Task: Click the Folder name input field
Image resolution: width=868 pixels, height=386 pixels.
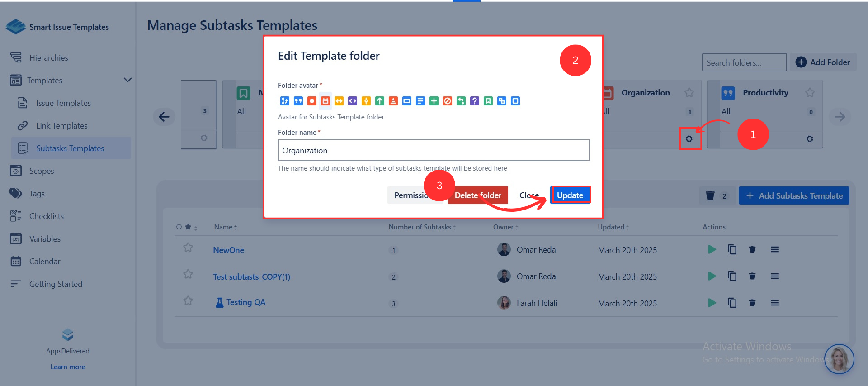Action: point(434,150)
